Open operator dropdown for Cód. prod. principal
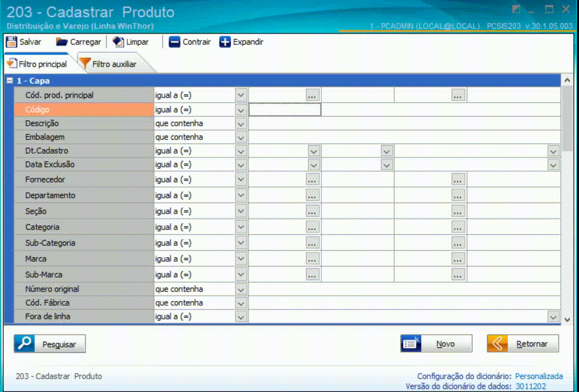 tap(241, 95)
